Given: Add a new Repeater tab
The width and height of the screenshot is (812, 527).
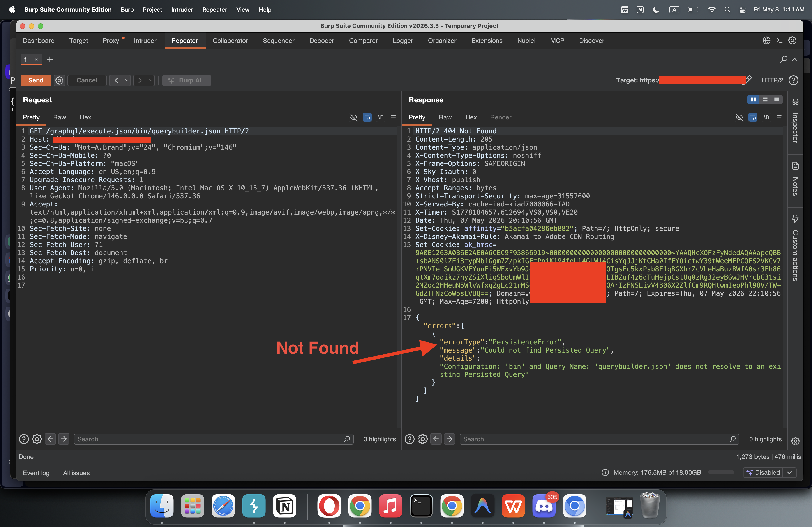Looking at the screenshot, I should [50, 59].
